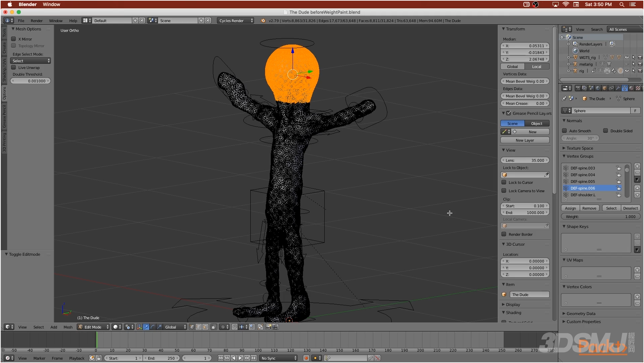Open the Playback menu in timeline
The width and height of the screenshot is (644, 363).
[77, 358]
